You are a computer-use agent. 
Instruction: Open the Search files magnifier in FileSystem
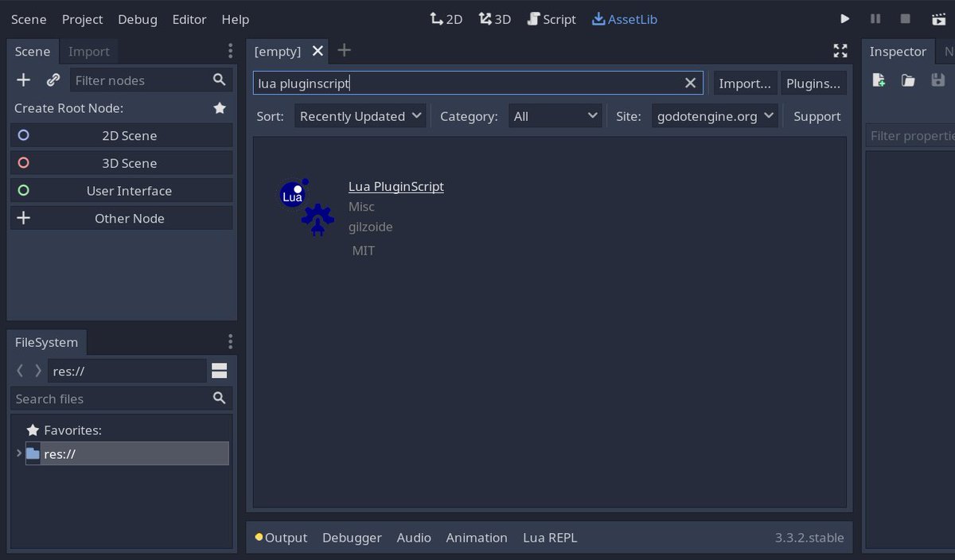coord(219,399)
